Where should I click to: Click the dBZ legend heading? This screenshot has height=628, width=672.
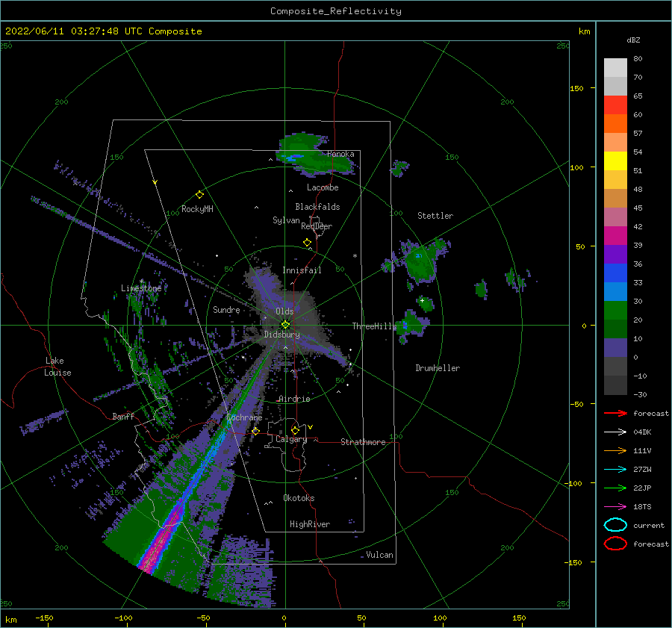[633, 40]
